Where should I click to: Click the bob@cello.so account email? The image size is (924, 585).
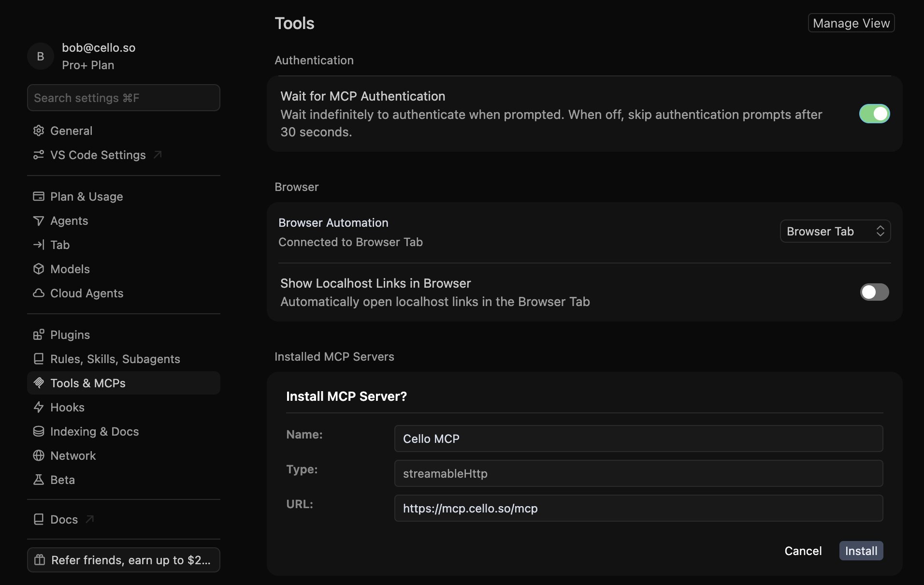(x=99, y=47)
